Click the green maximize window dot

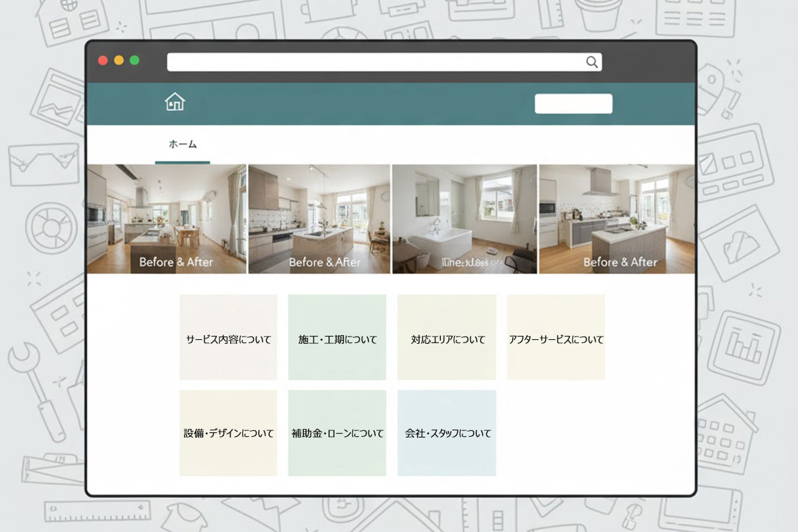(x=134, y=61)
